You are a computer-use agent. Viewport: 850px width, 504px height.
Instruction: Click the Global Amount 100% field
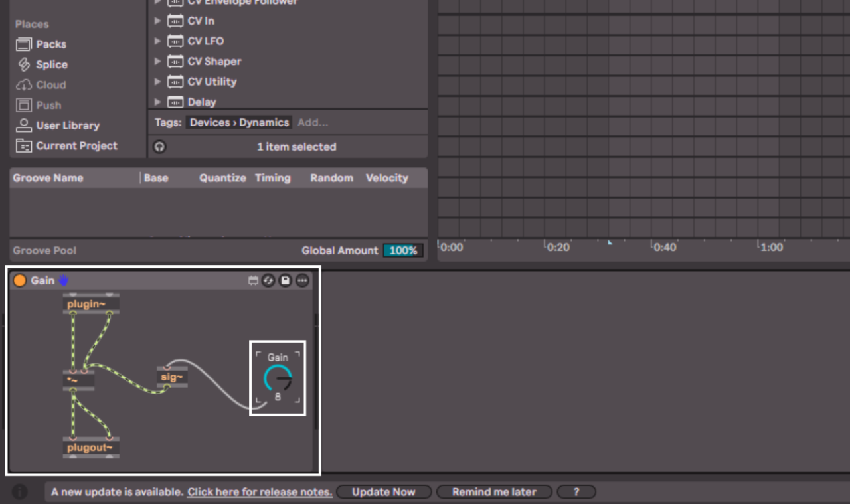[403, 251]
